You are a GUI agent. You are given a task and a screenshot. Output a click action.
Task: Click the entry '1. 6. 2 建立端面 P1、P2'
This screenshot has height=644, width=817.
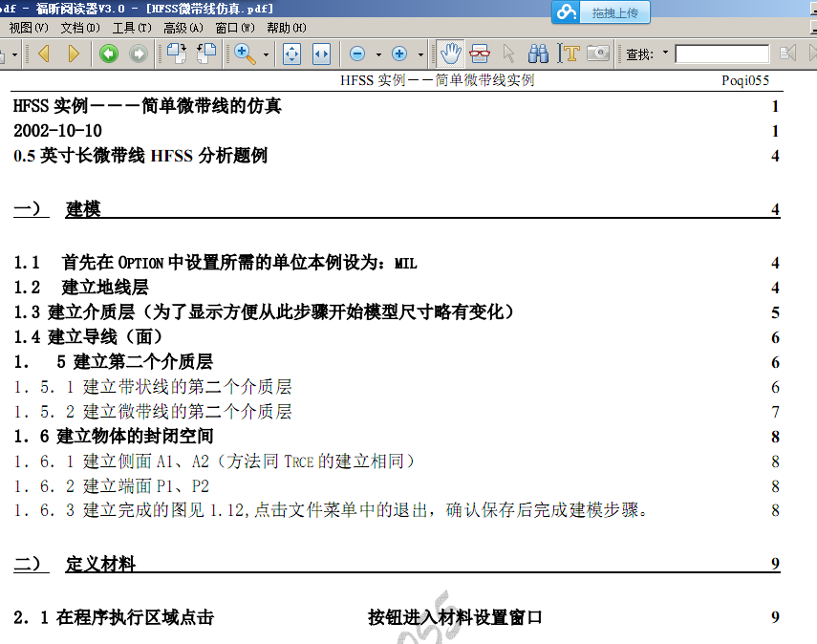[111, 485]
